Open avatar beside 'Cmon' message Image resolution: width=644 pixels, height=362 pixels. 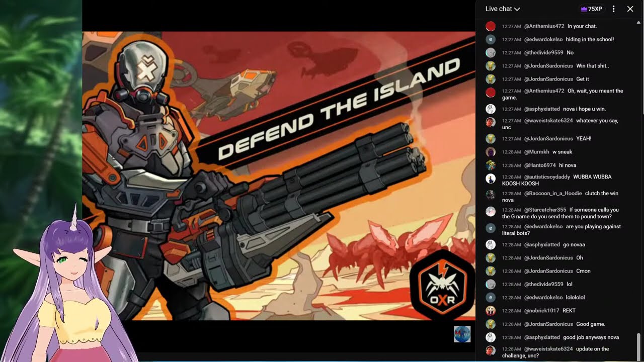(491, 271)
